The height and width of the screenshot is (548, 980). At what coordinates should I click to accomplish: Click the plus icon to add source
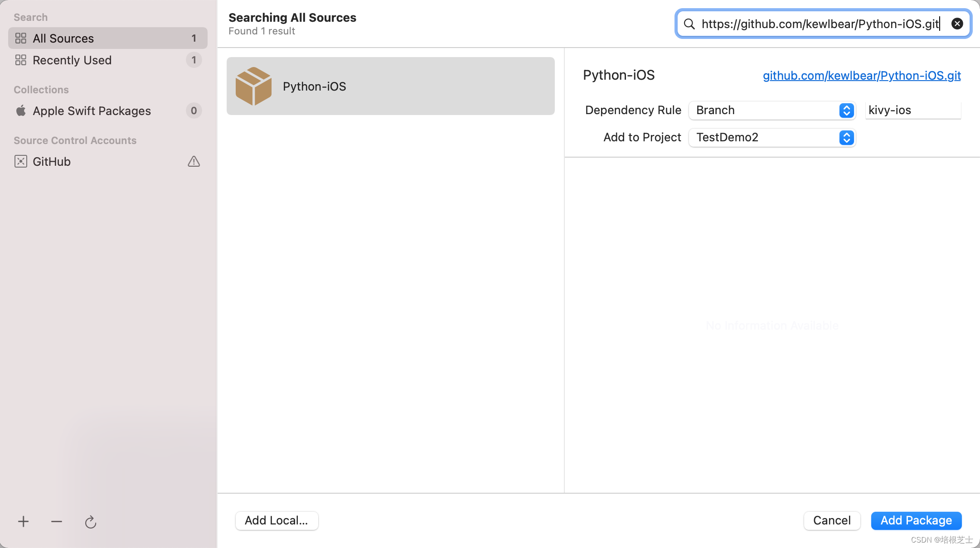(x=23, y=522)
